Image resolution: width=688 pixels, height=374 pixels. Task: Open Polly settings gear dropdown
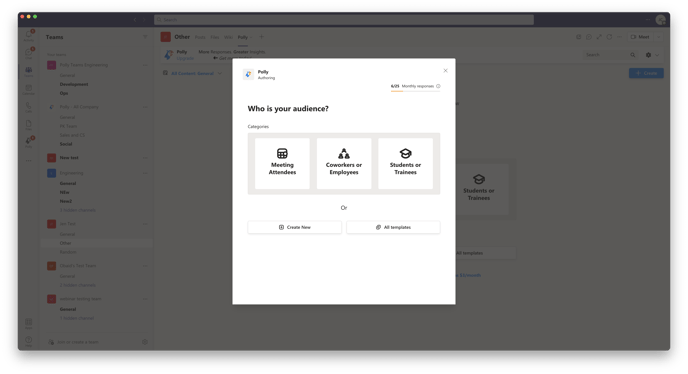[x=652, y=55]
